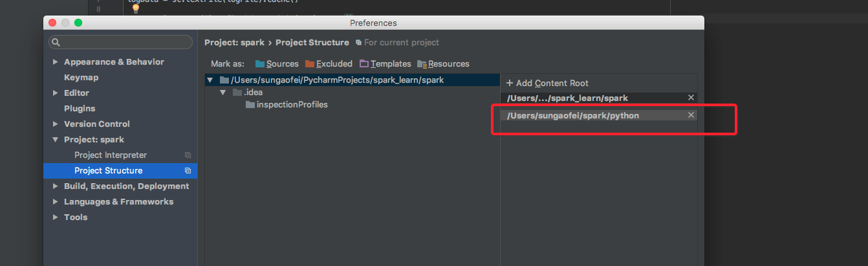The width and height of the screenshot is (868, 266).
Task: Select the inspectionProfiles folder
Action: 292,105
